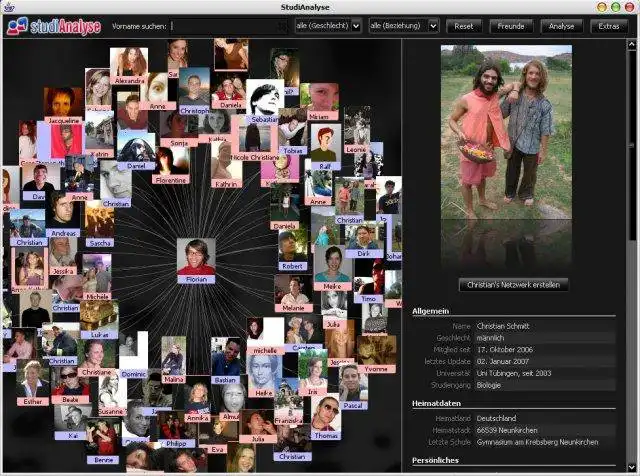Select the Eva profile thumbnail
This screenshot has height=476, width=640.
pyautogui.click(x=218, y=436)
